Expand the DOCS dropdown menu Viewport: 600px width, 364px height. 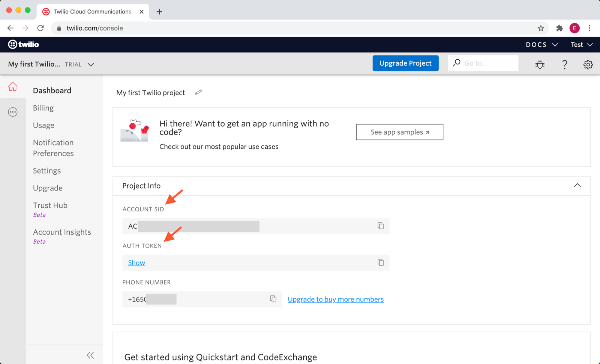[542, 45]
